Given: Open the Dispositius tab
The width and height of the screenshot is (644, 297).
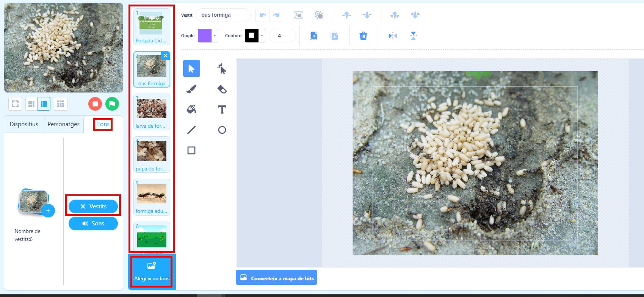Looking at the screenshot, I should 24,124.
